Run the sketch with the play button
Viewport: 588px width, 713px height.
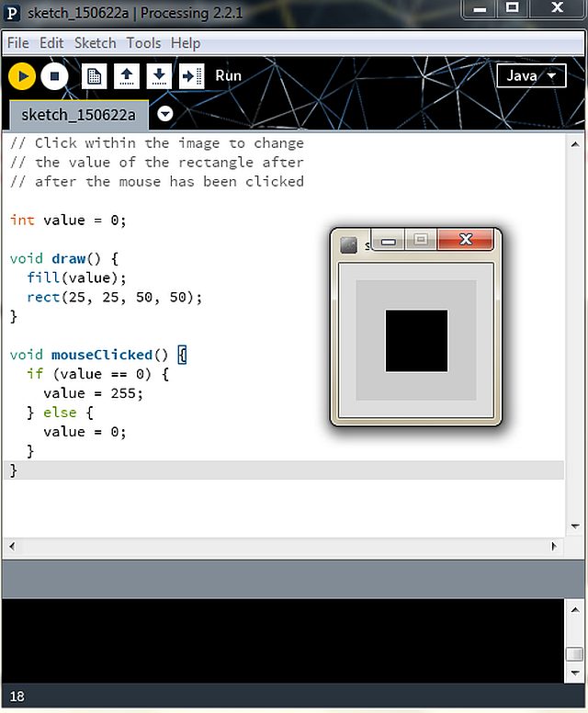point(22,76)
